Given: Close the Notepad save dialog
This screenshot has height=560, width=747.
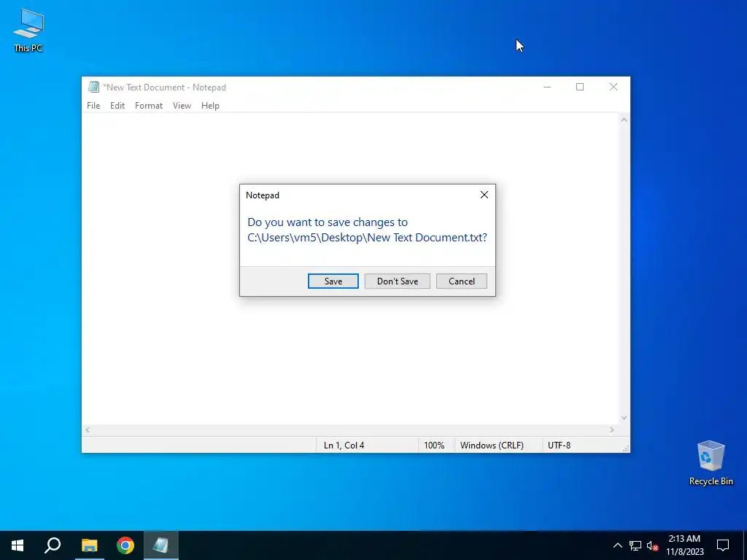Looking at the screenshot, I should point(484,195).
